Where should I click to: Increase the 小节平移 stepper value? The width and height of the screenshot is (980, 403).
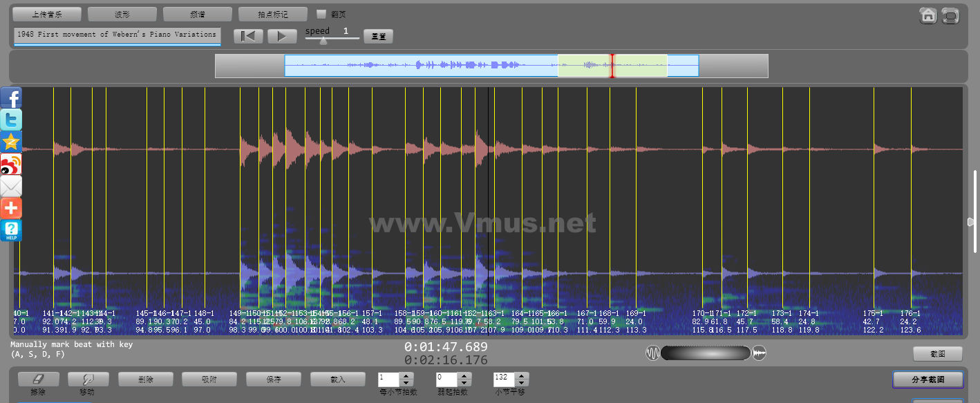click(x=522, y=375)
